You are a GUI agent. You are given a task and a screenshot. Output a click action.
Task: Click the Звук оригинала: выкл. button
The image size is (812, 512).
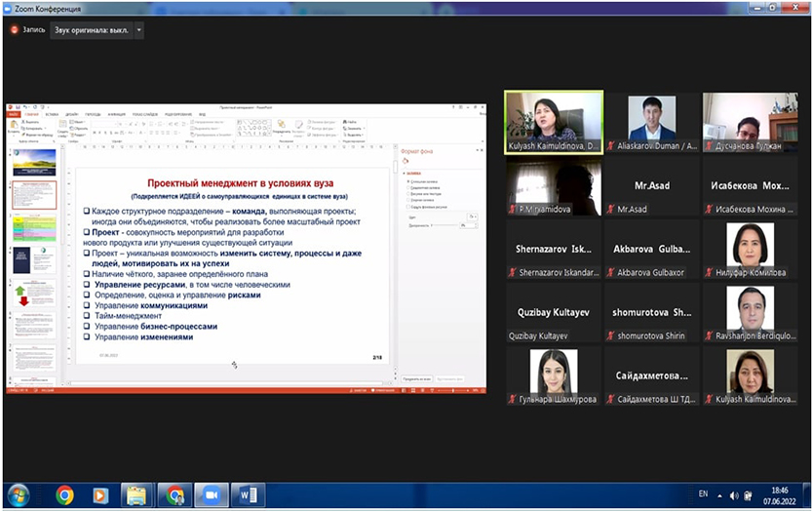pyautogui.click(x=91, y=30)
